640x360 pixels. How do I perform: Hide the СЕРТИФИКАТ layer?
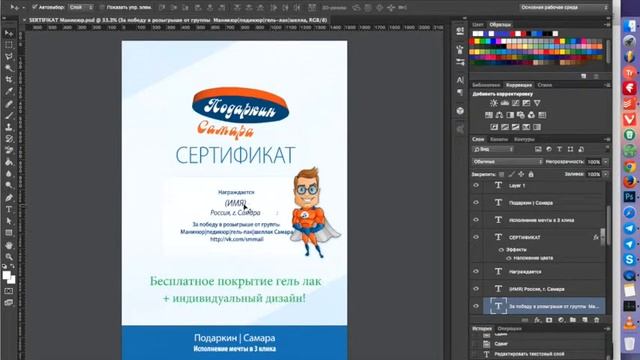click(x=476, y=237)
